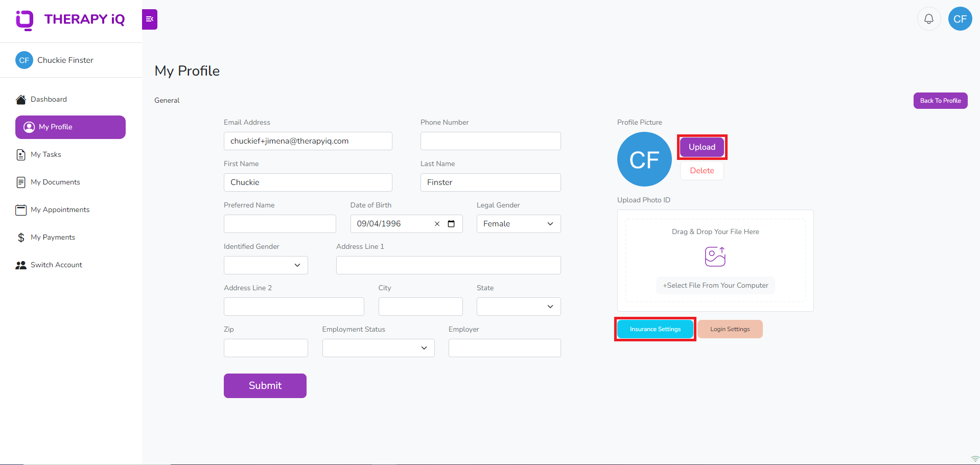Switch to the Insurance Settings tab
This screenshot has height=465, width=980.
(x=655, y=329)
